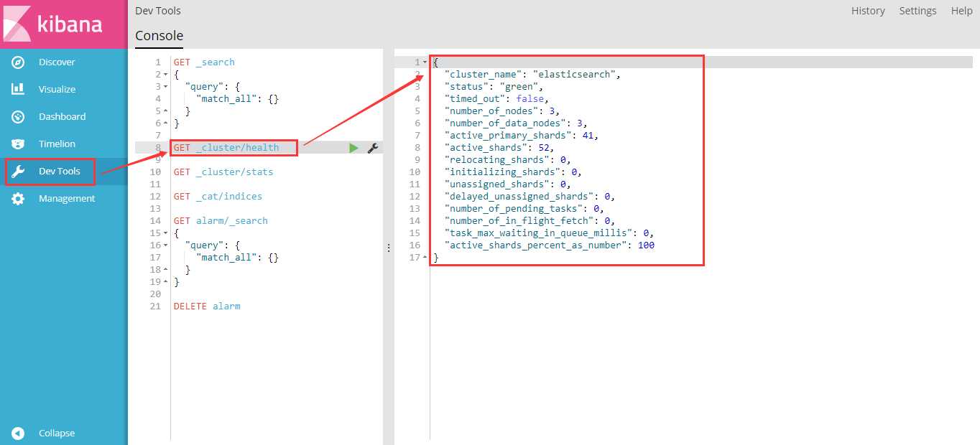Collapse fold arrow on editor line 3

point(166,87)
